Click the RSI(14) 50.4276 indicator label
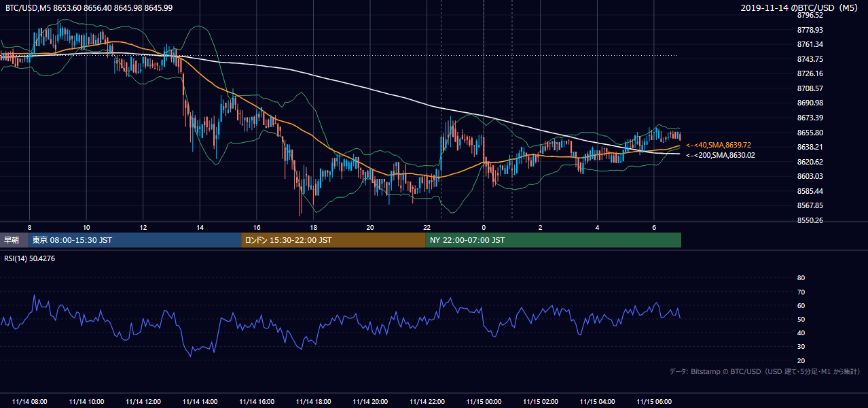Viewport: 868px width, 408px height. (31, 258)
